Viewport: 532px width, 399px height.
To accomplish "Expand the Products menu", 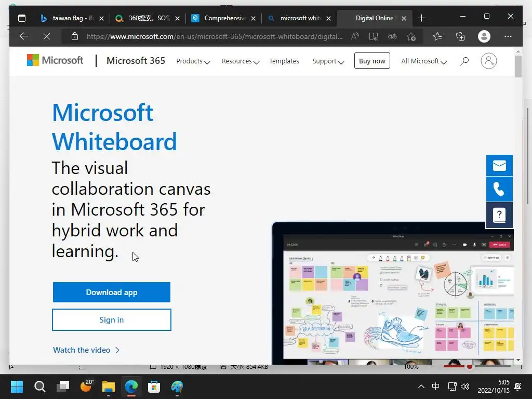I will 193,61.
